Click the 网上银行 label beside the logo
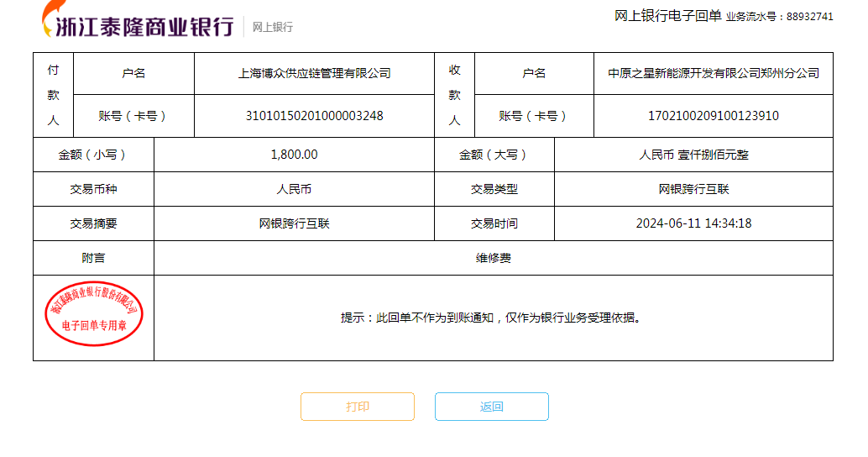This screenshot has width=868, height=457. pyautogui.click(x=273, y=27)
